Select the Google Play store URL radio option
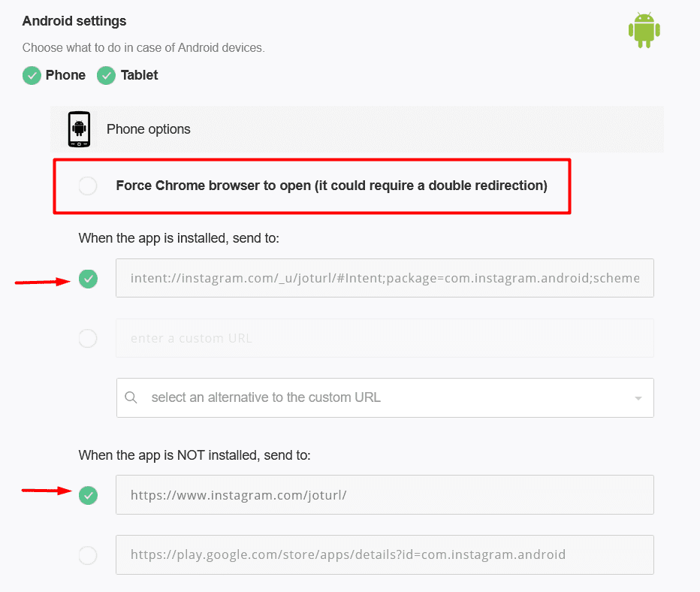Viewport: 700px width, 592px height. (x=88, y=555)
